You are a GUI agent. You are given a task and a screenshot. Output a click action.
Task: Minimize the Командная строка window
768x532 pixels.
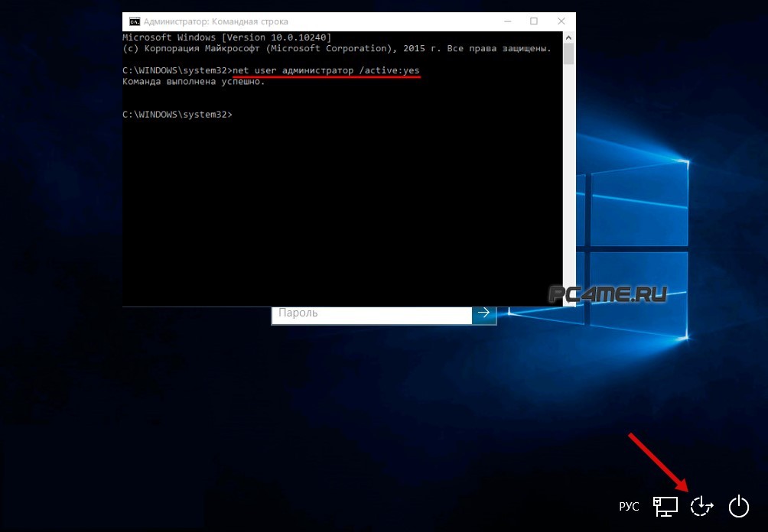[x=507, y=21]
